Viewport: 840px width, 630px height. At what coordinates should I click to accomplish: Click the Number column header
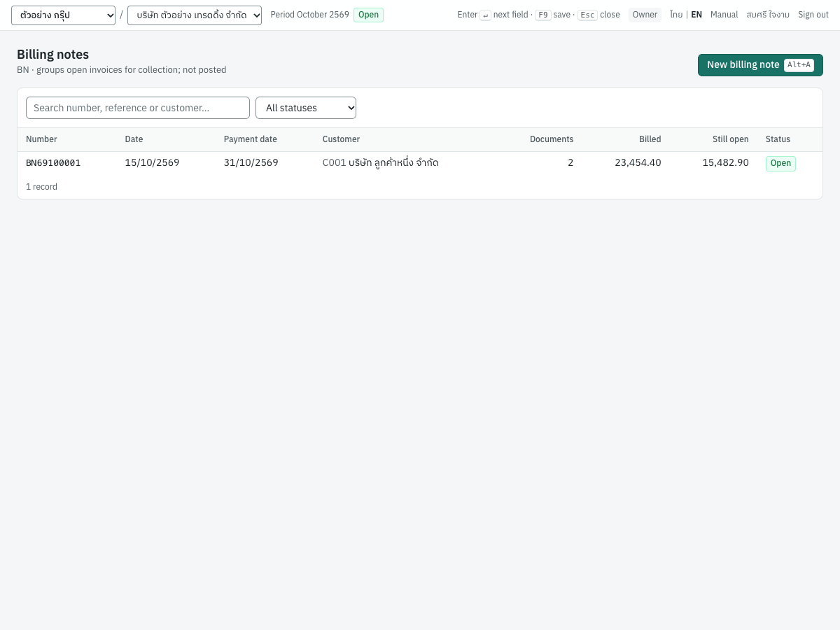tap(41, 139)
